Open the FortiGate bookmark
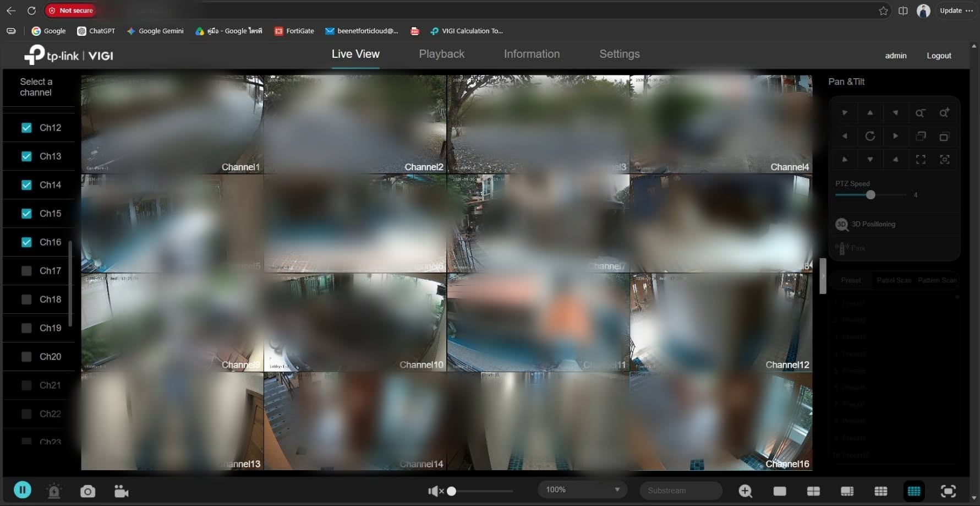Image resolution: width=980 pixels, height=506 pixels. (x=294, y=31)
